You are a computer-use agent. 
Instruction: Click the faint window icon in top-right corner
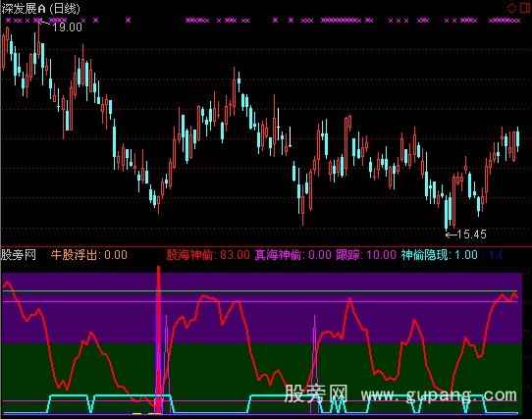(525, 8)
